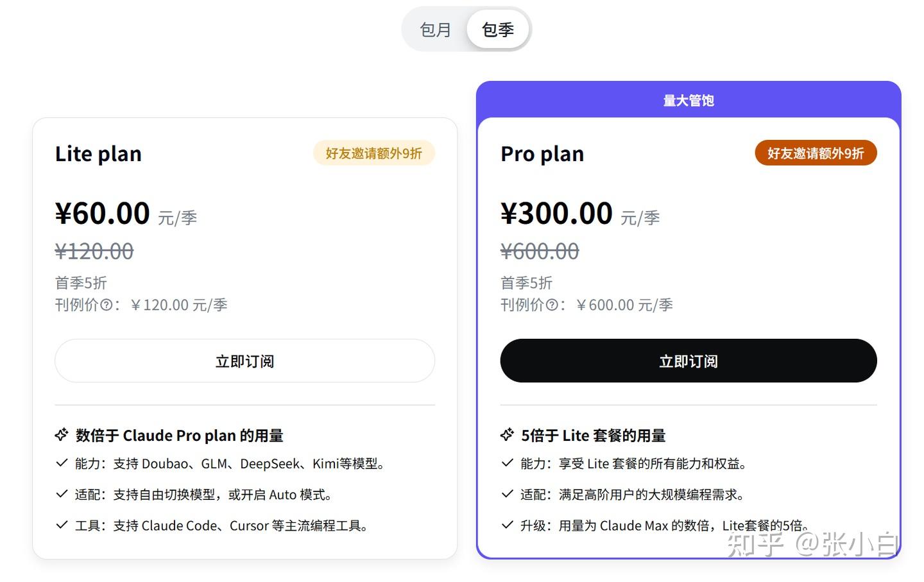The width and height of the screenshot is (924, 582).
Task: Click 立即订阅 under the Lite plan
Action: point(244,361)
